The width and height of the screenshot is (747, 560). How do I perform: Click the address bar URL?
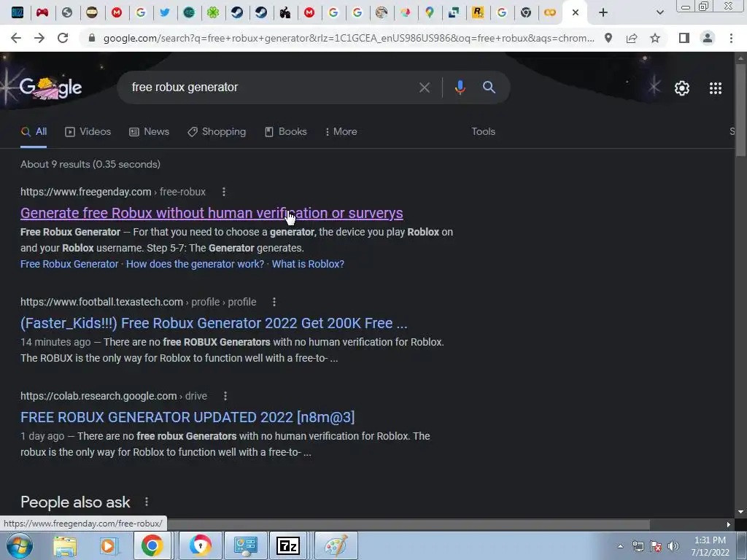(x=349, y=38)
